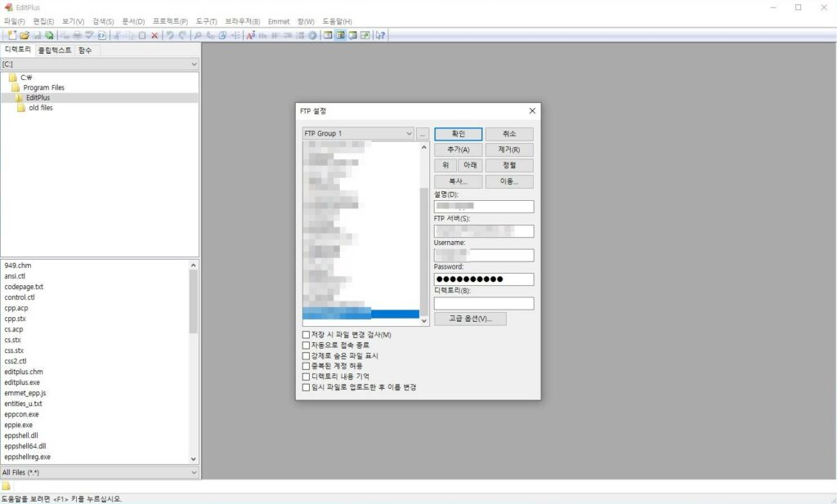Open the All Files (*.*) filter dropdown
This screenshot has height=504, width=837.
193,472
